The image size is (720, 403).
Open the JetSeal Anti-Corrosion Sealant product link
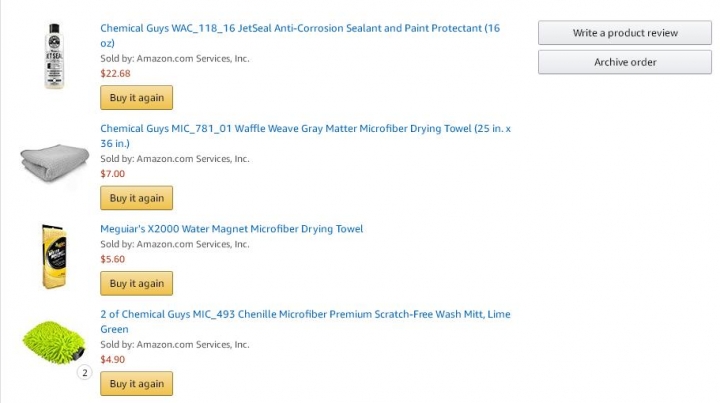(300, 35)
